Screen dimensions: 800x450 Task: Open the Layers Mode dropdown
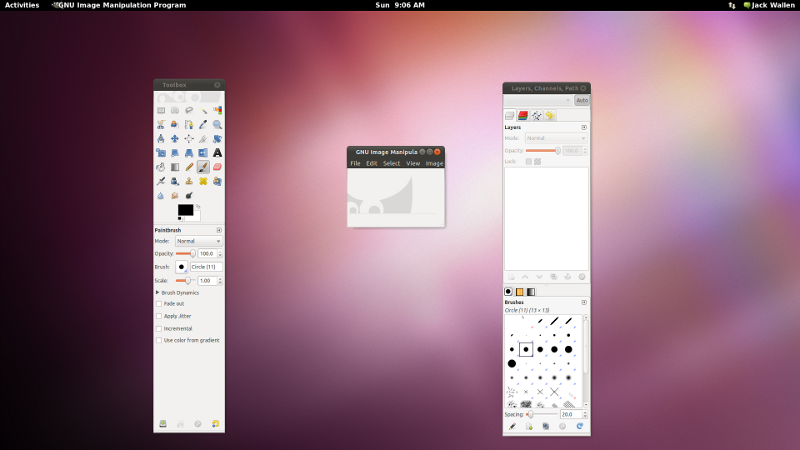(x=556, y=138)
